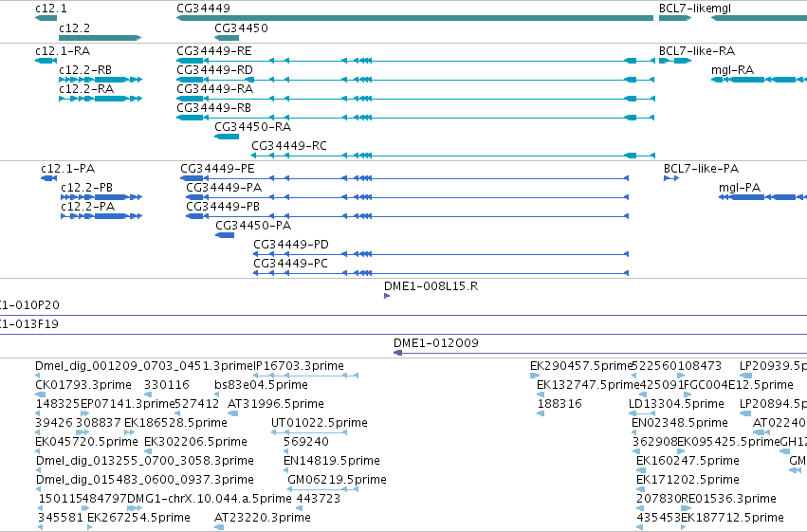Image resolution: width=807 pixels, height=532 pixels.
Task: Select EST 330116 label
Action: (x=167, y=385)
